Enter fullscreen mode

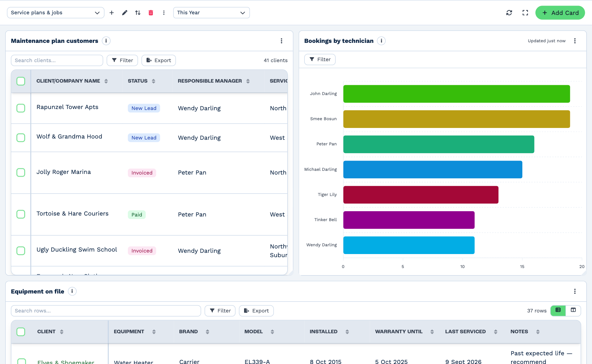click(x=525, y=13)
